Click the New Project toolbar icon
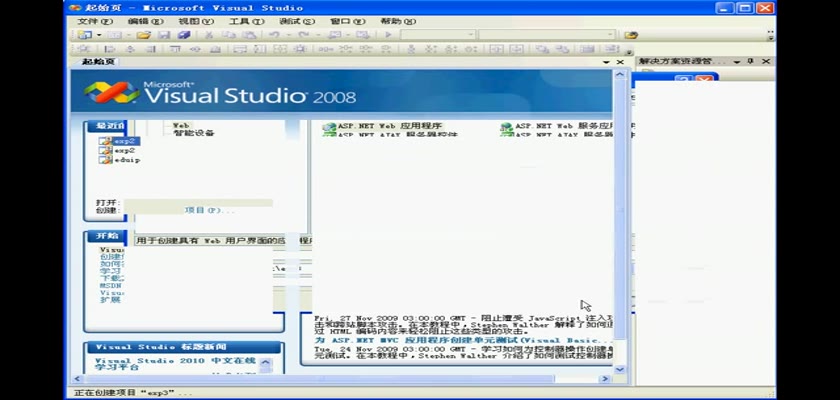This screenshot has height=400, width=840. 84,35
